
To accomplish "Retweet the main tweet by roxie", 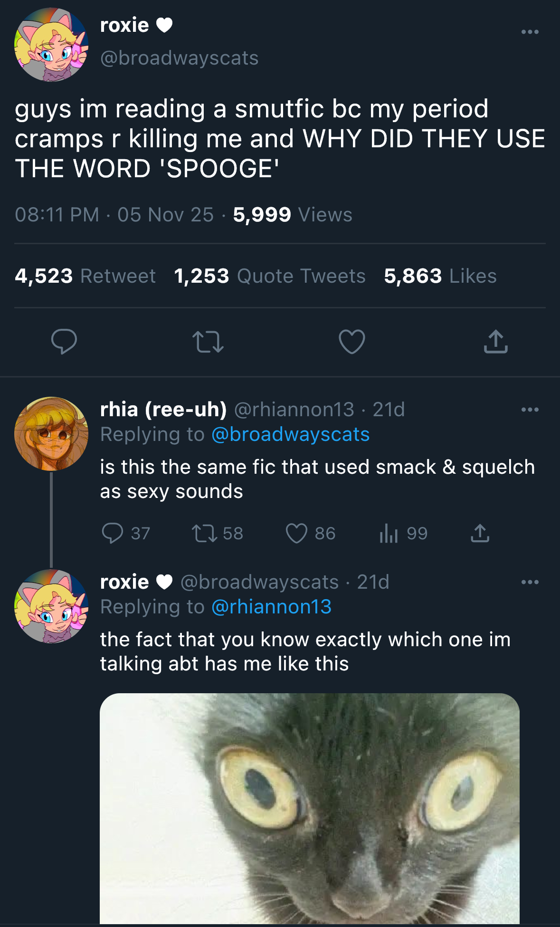I will [208, 342].
